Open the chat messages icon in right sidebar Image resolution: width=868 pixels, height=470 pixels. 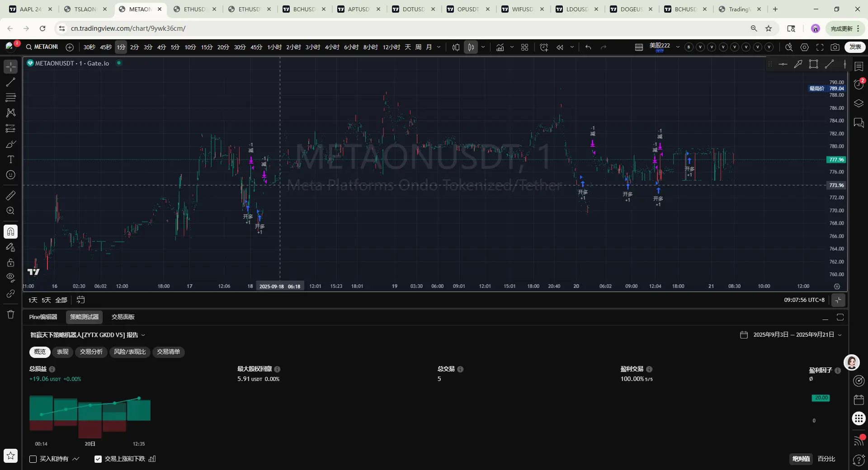(859, 122)
